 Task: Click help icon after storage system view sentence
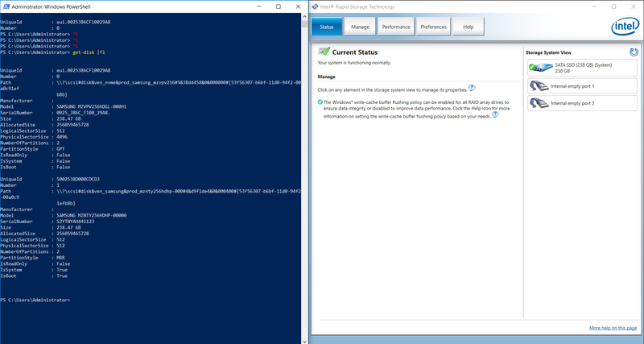coord(472,88)
